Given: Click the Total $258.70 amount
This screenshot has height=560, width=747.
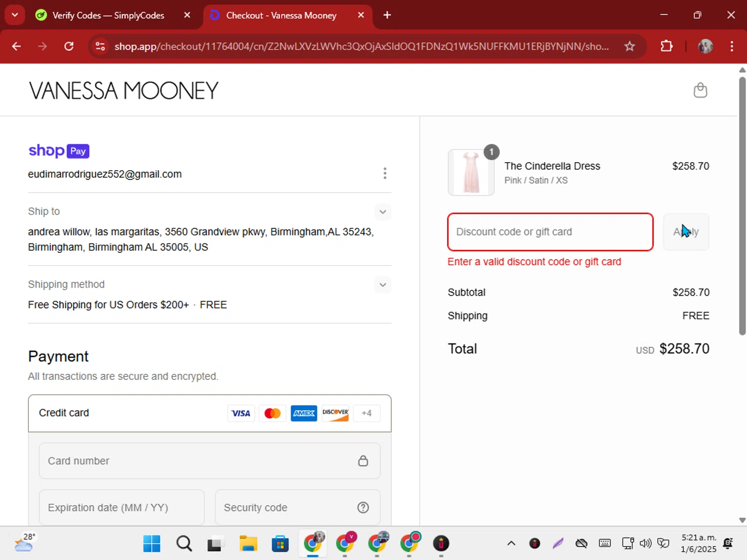Looking at the screenshot, I should pos(684,348).
